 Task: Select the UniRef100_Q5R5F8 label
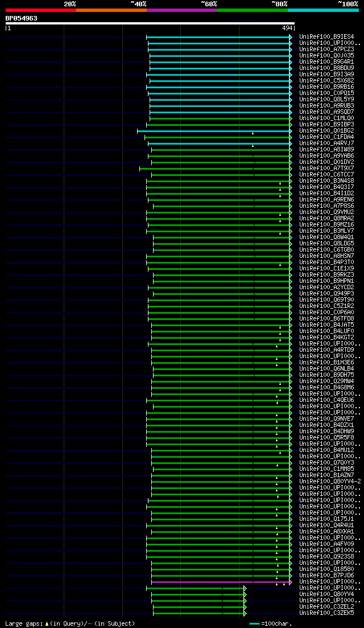[326, 437]
